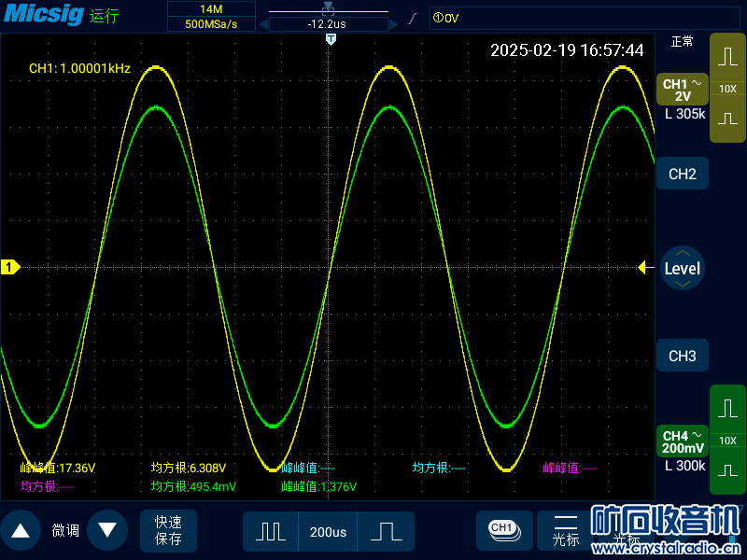The image size is (747, 560).
Task: Open the 200us timebase selector
Action: [x=328, y=532]
